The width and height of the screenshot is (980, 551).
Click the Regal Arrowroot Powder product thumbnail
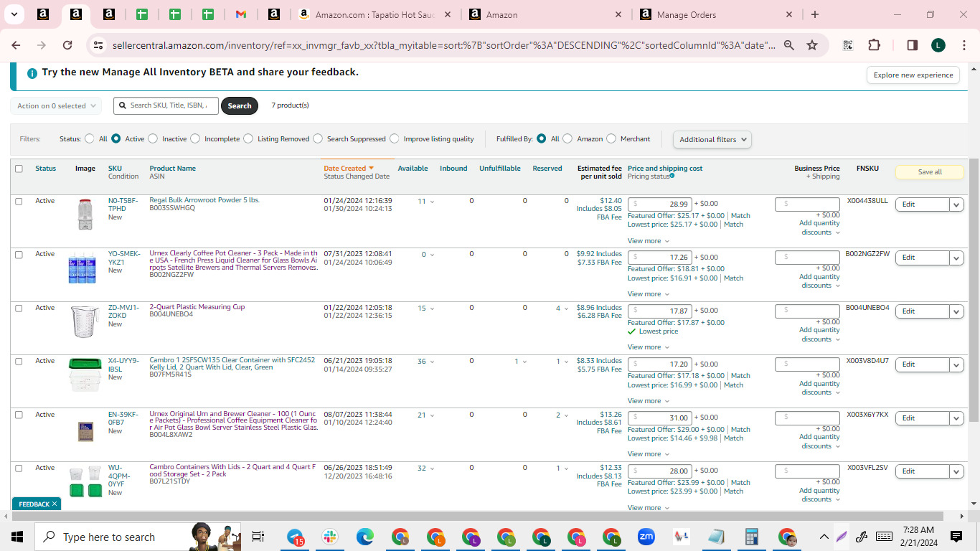point(85,215)
